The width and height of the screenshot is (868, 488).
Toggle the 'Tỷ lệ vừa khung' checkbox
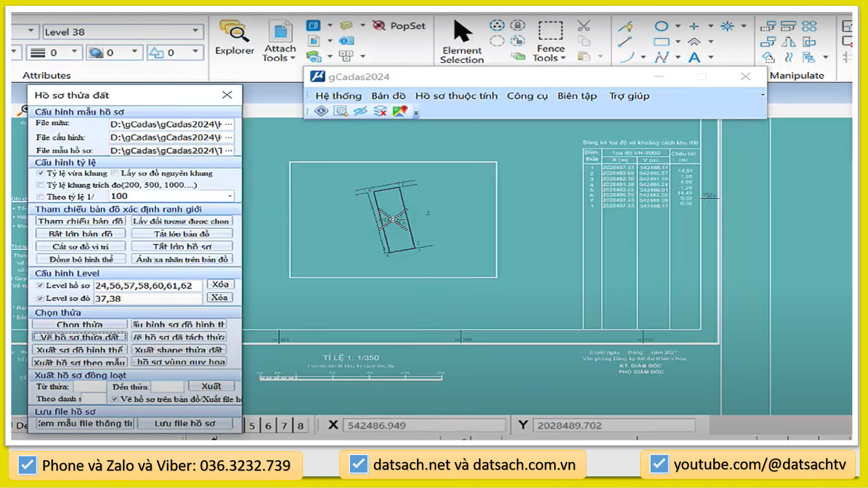click(x=41, y=173)
